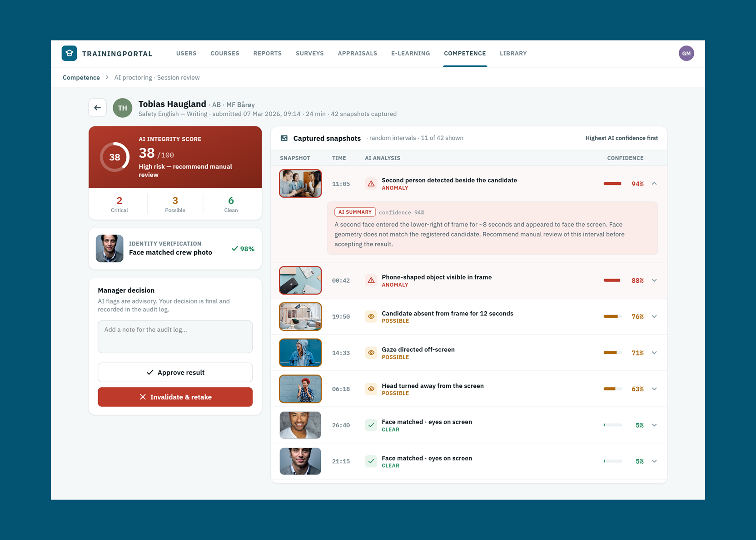Click the AI Summary badge

pyautogui.click(x=355, y=212)
